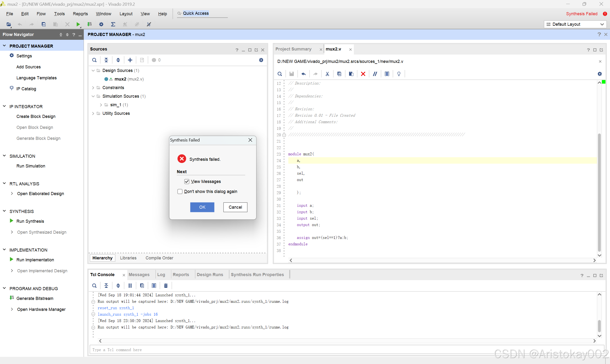Click the Generate Bitstream toolbar icon
The width and height of the screenshot is (610, 364).
tap(90, 24)
